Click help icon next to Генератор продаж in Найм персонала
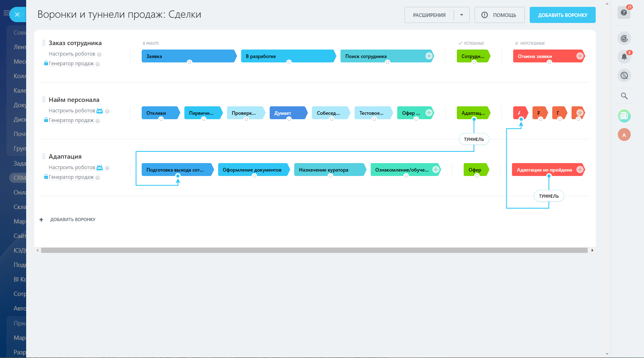 coord(98,121)
